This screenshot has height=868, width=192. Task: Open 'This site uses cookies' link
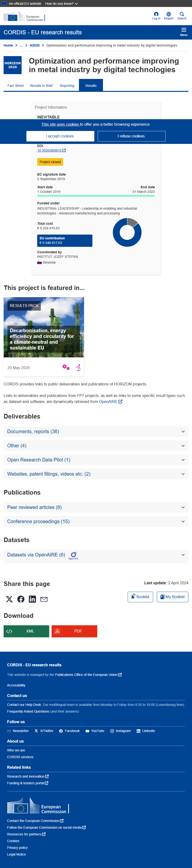60,124
